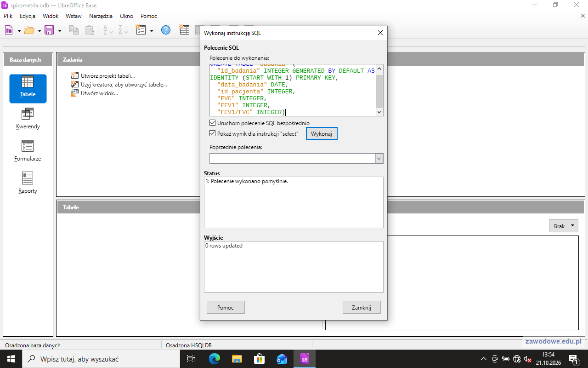Open the Narzędzia menu
This screenshot has height=368, width=588.
tap(101, 16)
